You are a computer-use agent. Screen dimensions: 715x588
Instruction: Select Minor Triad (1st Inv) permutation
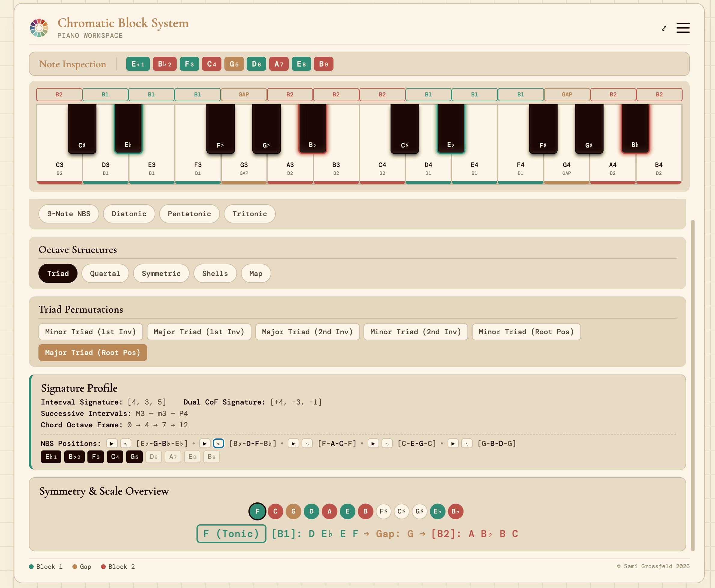[90, 332]
